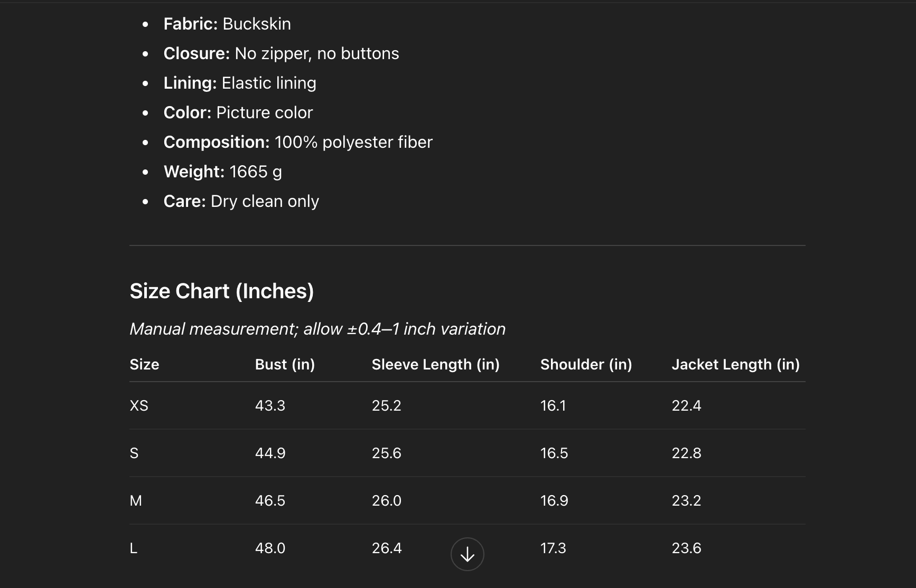Click the Size column header
This screenshot has width=916, height=588.
tap(144, 364)
